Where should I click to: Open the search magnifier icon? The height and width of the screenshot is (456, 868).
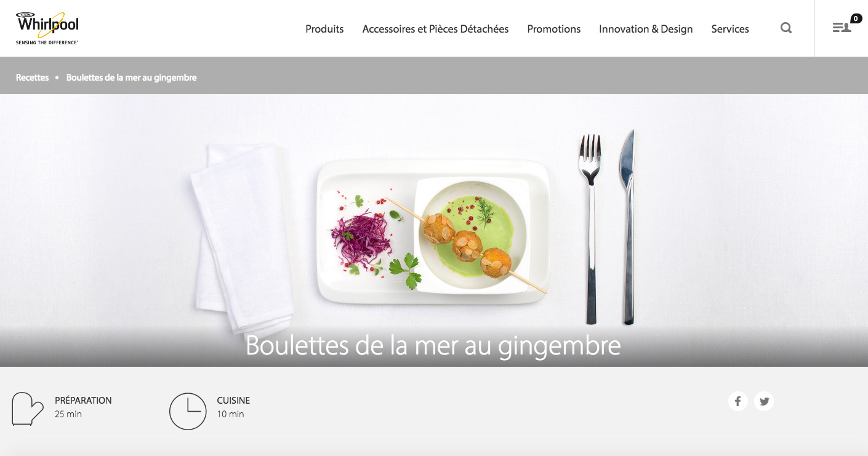pos(786,28)
